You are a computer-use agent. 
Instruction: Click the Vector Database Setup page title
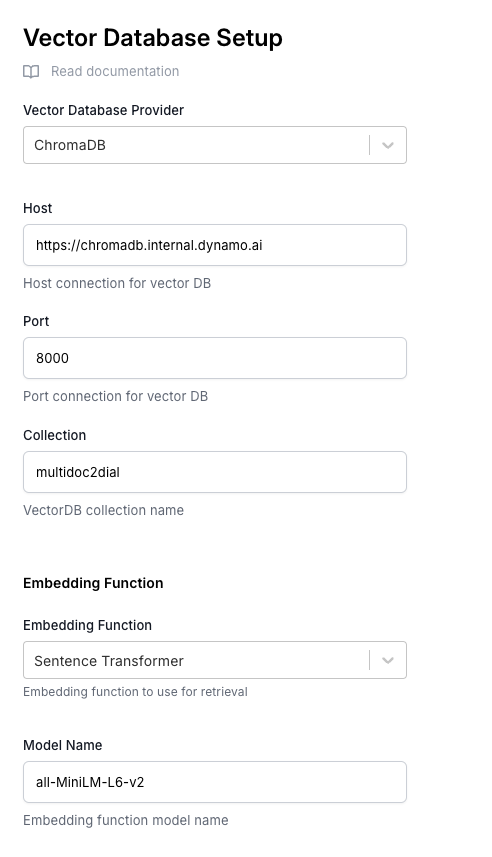153,38
